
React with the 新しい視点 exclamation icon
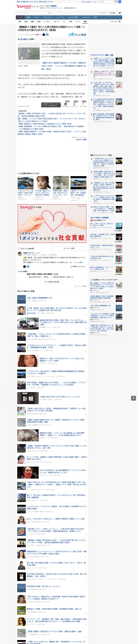[83, 104]
